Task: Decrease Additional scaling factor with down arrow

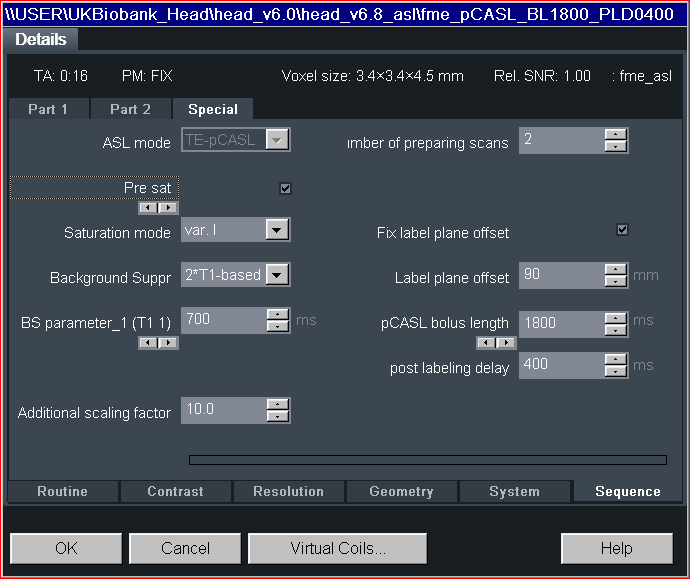Action: point(277,417)
